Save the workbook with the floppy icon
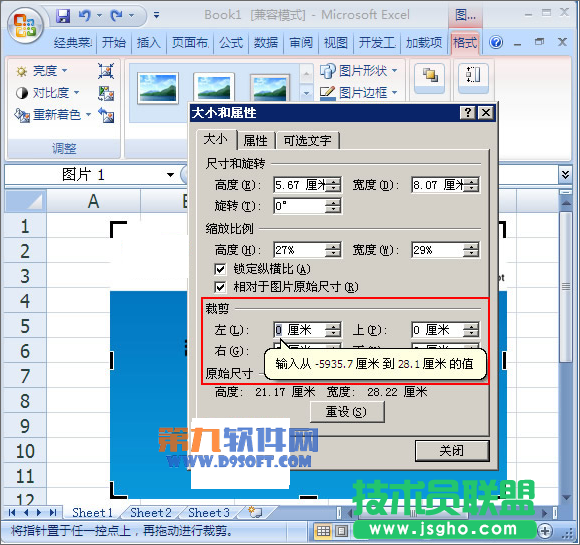 point(63,16)
